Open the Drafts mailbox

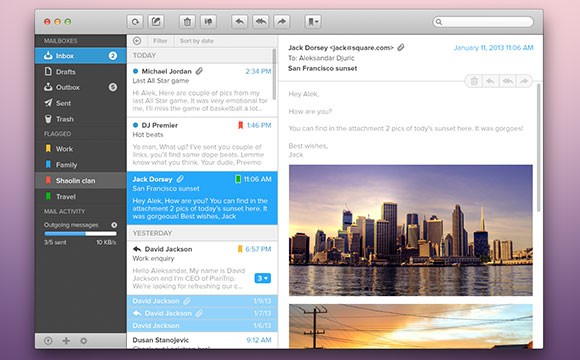[80, 71]
